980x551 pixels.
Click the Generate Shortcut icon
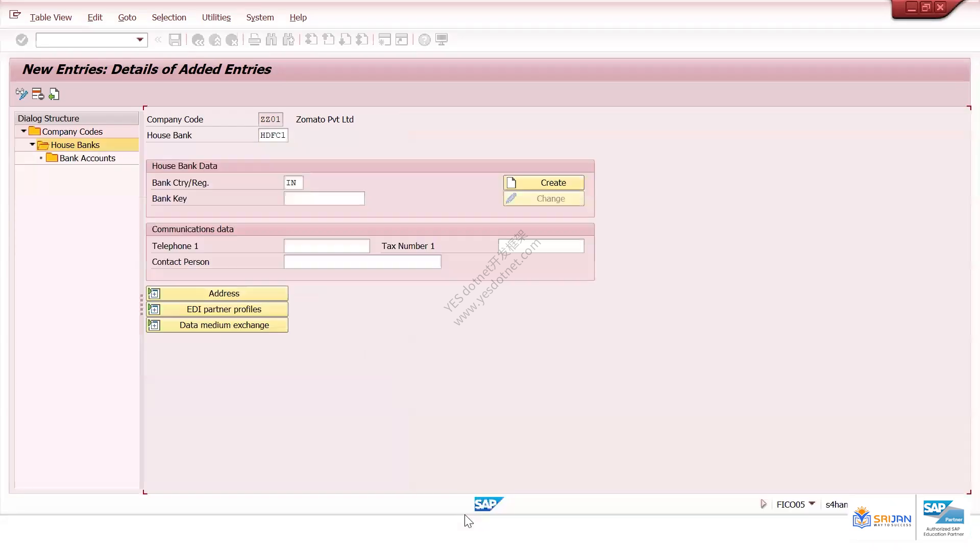tap(402, 40)
